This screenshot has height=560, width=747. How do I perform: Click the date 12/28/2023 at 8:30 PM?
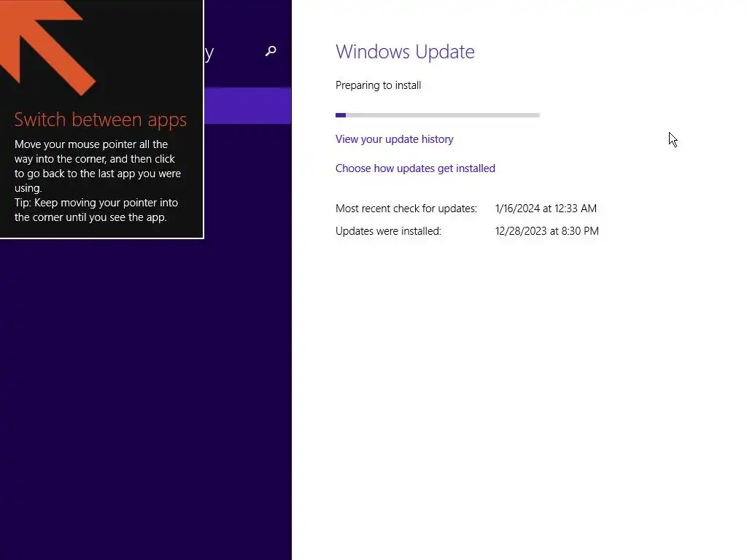(546, 231)
